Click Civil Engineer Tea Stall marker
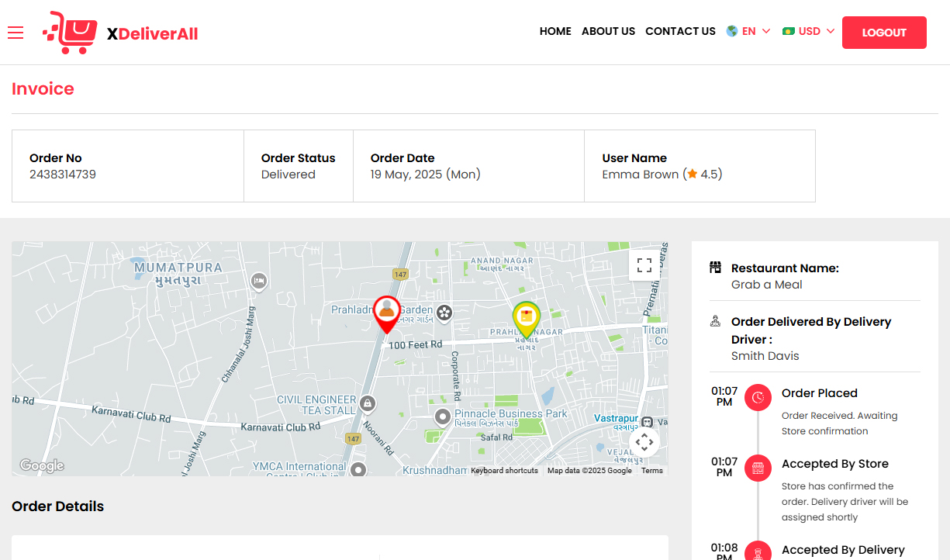Viewport: 950px width, 560px height. coord(368,404)
